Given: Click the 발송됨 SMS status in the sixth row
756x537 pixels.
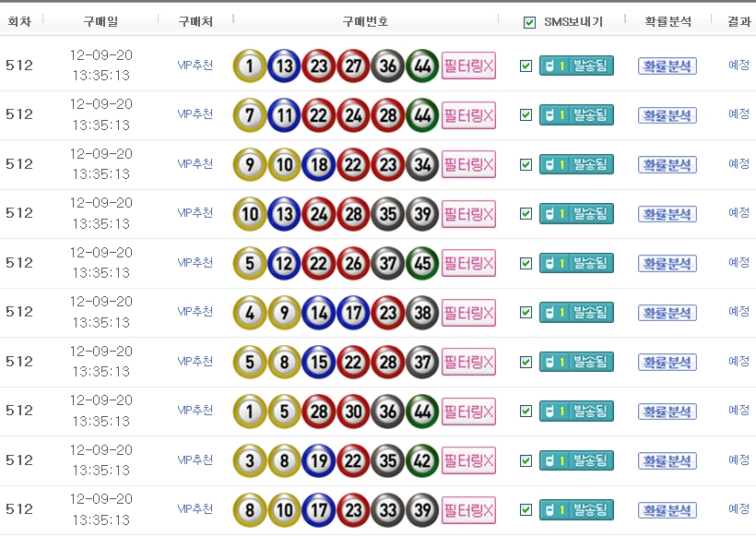Looking at the screenshot, I should pos(589,312).
